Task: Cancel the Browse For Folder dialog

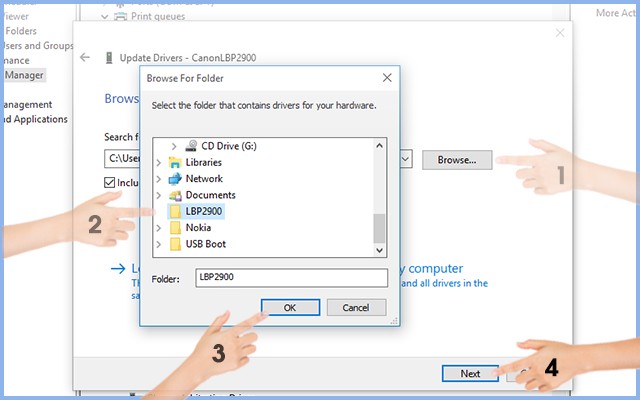Action: [x=356, y=307]
